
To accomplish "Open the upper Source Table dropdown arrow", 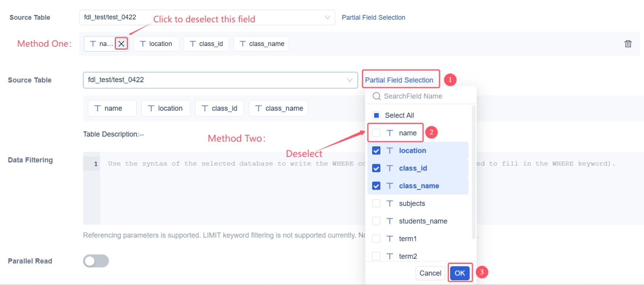I will click(328, 18).
